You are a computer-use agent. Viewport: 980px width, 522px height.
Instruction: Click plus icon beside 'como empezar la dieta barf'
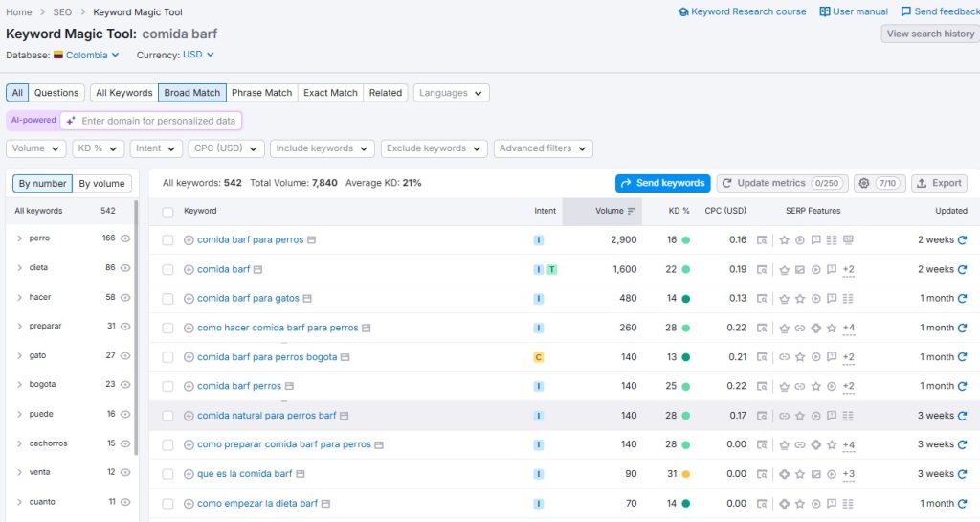click(189, 504)
